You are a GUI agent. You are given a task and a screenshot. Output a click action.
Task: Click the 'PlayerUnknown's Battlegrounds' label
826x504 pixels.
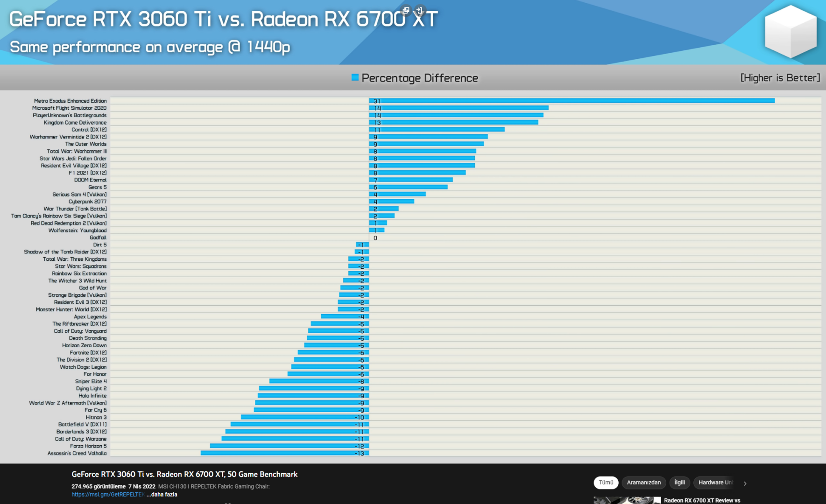click(x=70, y=115)
